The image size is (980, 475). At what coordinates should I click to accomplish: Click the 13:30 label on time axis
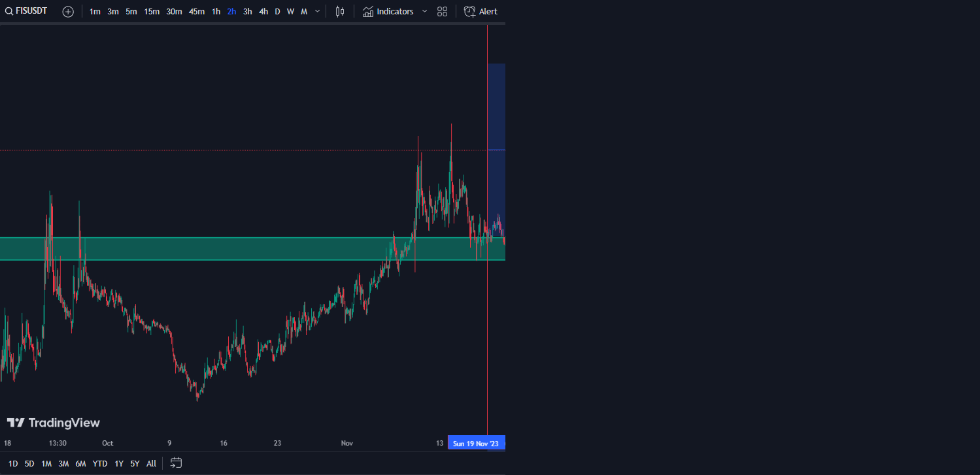[x=58, y=443]
